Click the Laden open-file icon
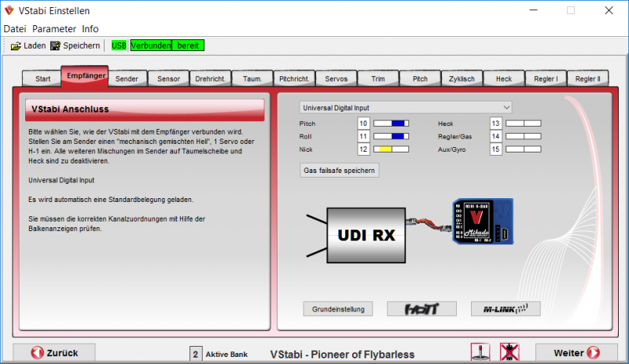Image resolution: width=629 pixels, height=364 pixels. tap(16, 46)
